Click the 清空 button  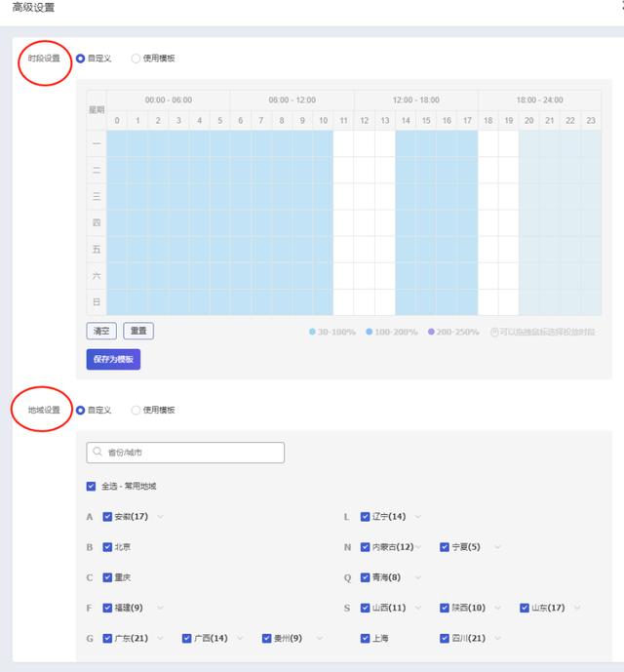pyautogui.click(x=101, y=331)
